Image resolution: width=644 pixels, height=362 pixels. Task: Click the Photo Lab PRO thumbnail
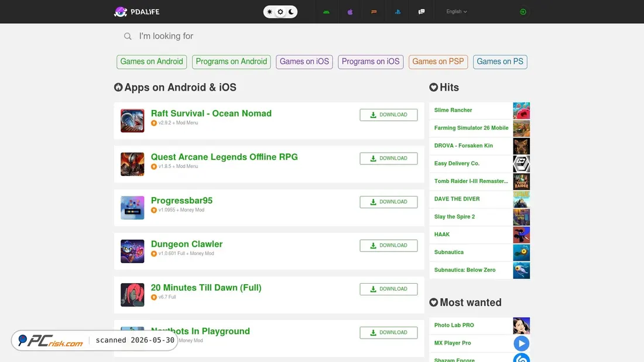[521, 326]
